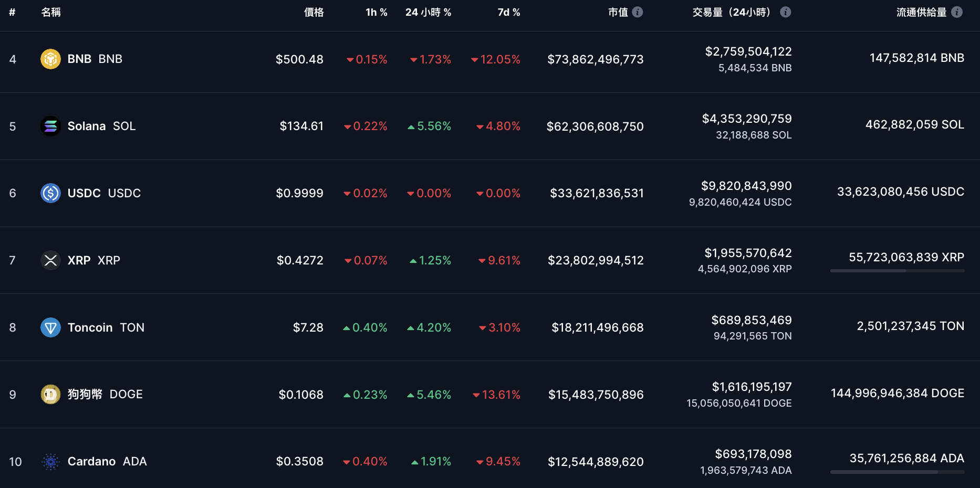Click the ADA circulating supply progress bar
This screenshot has height=488, width=980.
coord(897,472)
